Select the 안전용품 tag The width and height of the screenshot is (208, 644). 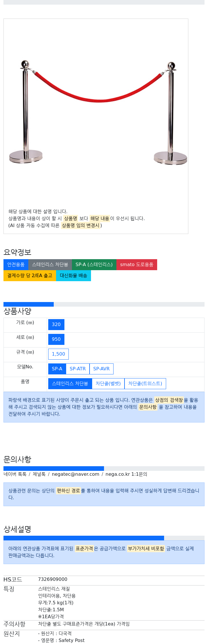[x=16, y=265]
